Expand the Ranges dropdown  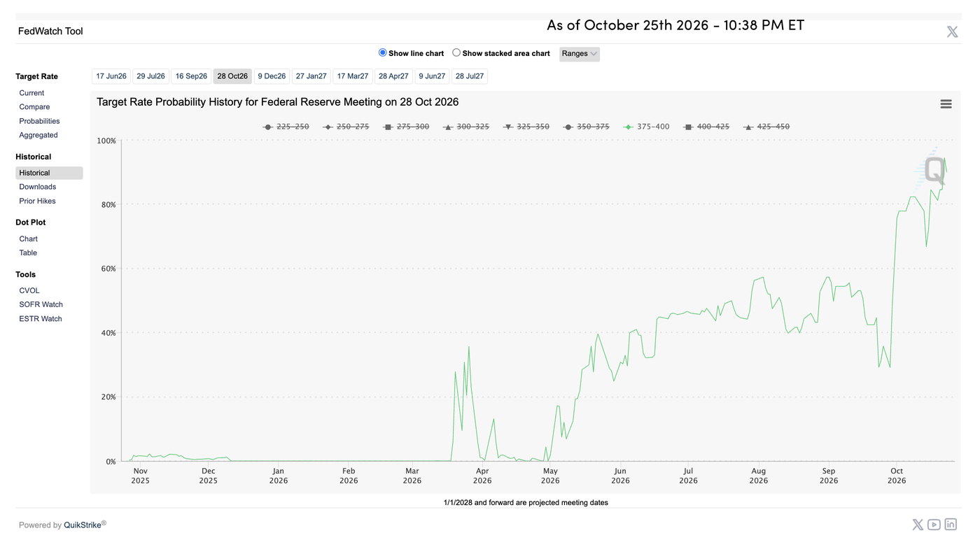pyautogui.click(x=580, y=54)
